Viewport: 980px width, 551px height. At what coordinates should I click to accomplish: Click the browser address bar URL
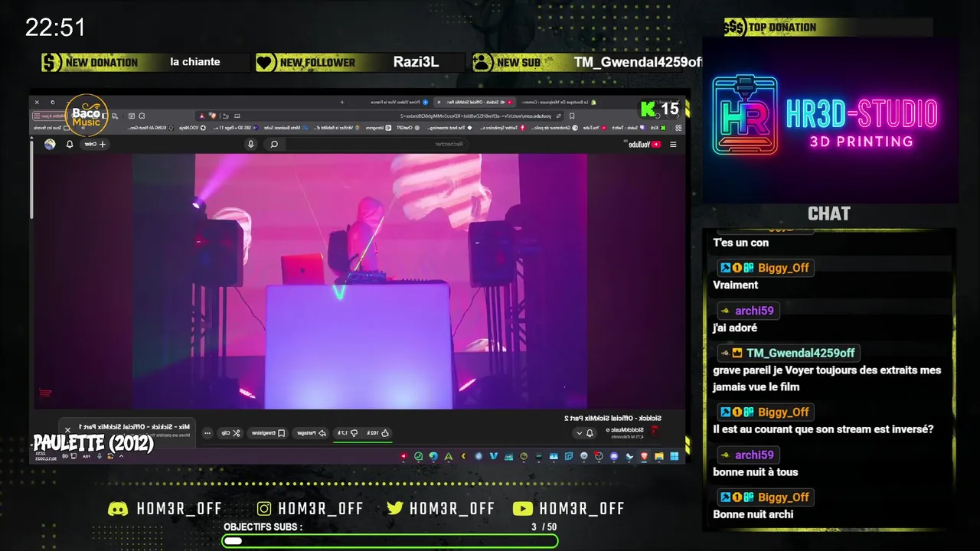pos(476,116)
